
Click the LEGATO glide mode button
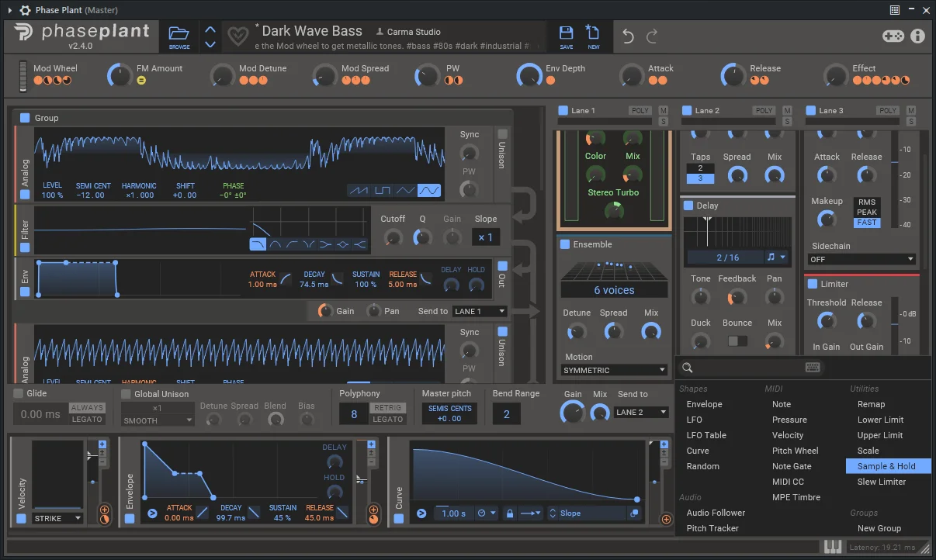[x=87, y=420]
